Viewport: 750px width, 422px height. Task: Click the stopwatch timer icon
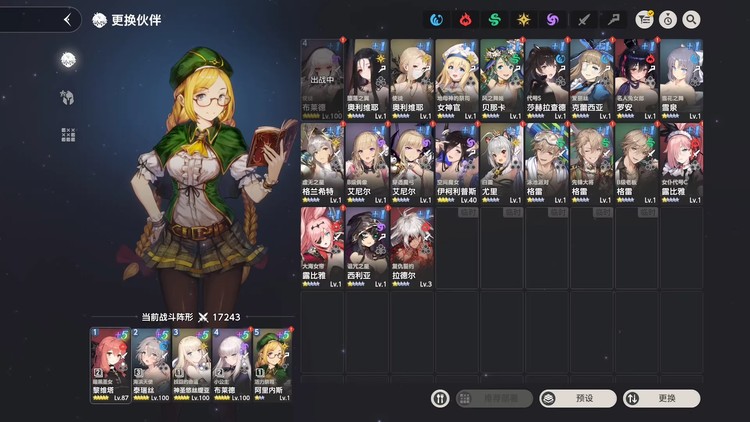(x=668, y=20)
